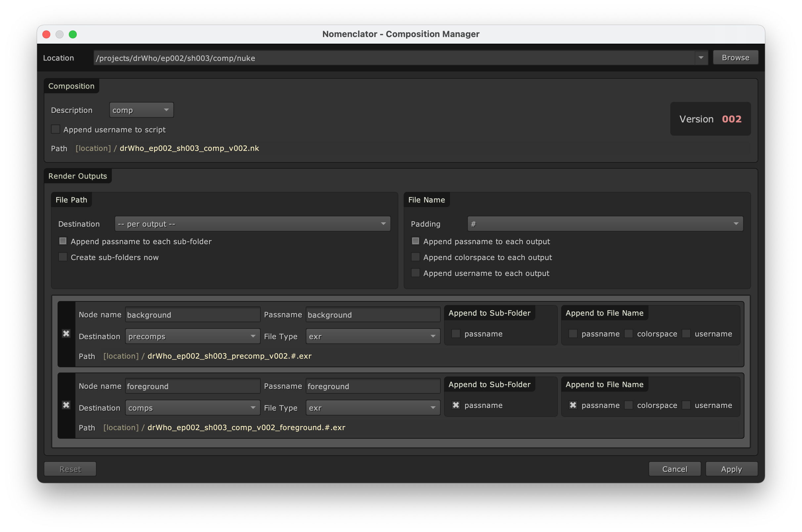Select the Render Outputs tab header
802x532 pixels.
78,176
